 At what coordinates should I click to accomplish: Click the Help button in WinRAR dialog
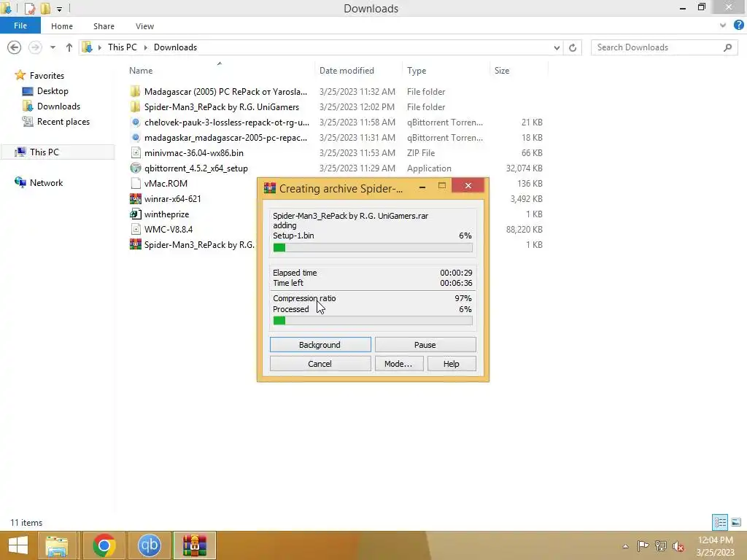pyautogui.click(x=452, y=364)
